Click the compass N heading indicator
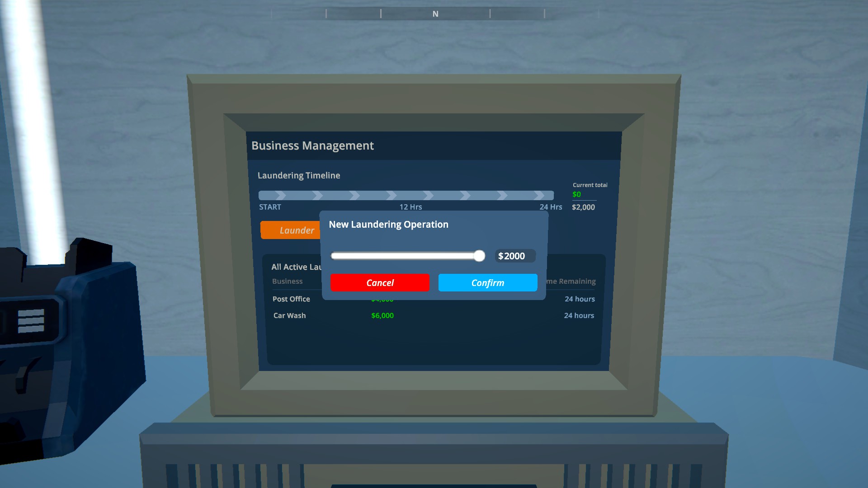Image resolution: width=868 pixels, height=488 pixels. point(435,14)
